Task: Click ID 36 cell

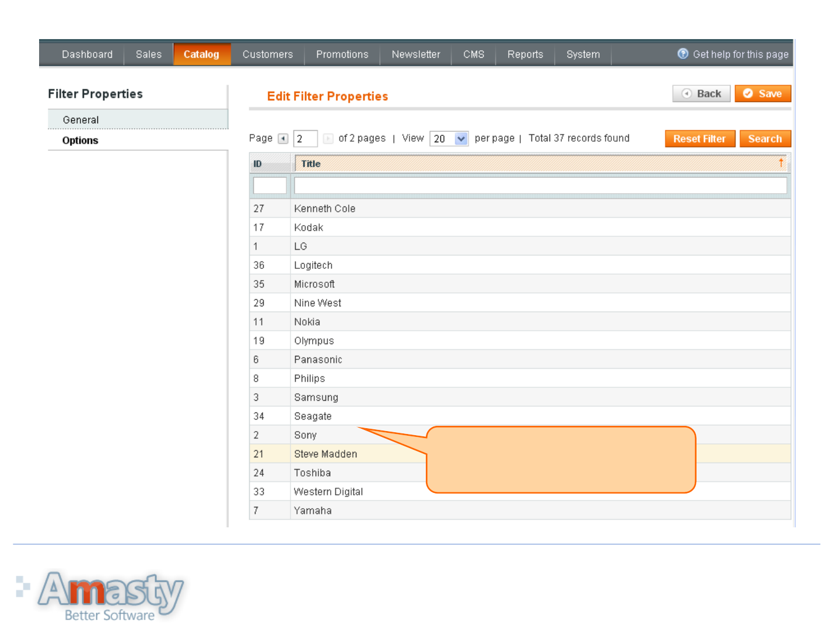Action: (x=270, y=265)
